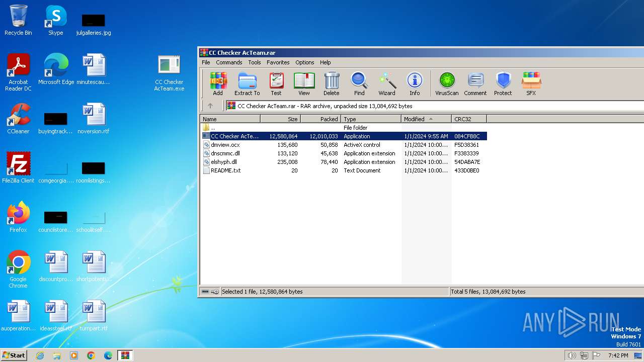Select the CC Checker AcTe... application row
This screenshot has width=644, height=362.
[x=344, y=136]
